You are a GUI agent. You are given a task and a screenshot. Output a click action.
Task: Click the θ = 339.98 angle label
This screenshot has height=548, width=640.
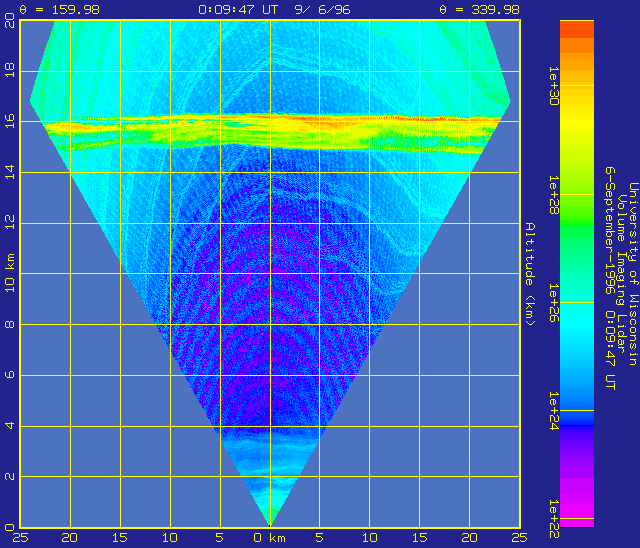coord(479,9)
